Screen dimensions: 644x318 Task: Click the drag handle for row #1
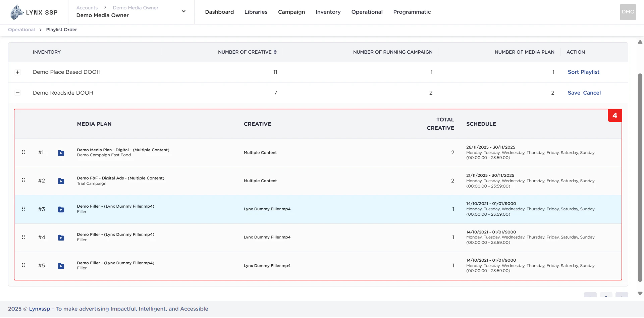tap(23, 152)
